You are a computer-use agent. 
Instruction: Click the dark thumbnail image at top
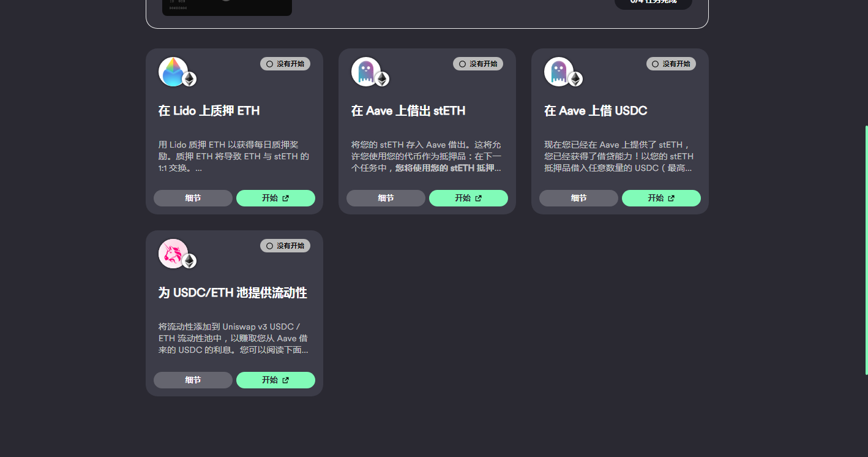pyautogui.click(x=227, y=8)
